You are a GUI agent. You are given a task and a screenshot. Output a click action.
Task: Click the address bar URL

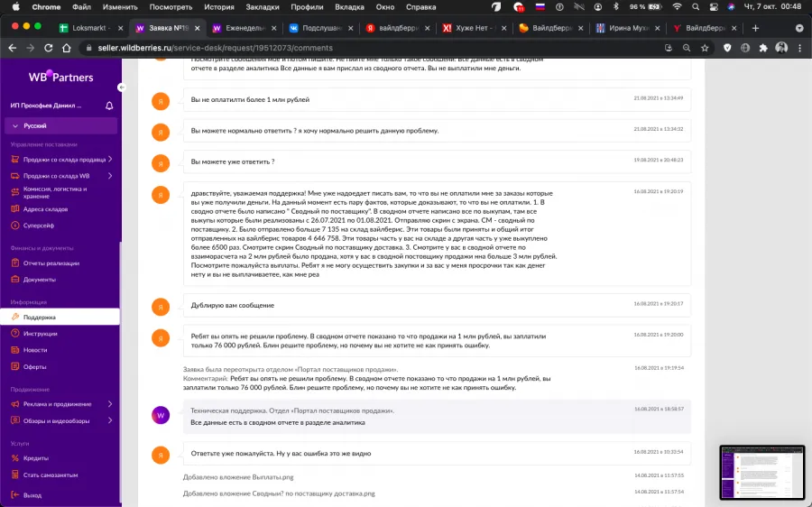point(215,48)
